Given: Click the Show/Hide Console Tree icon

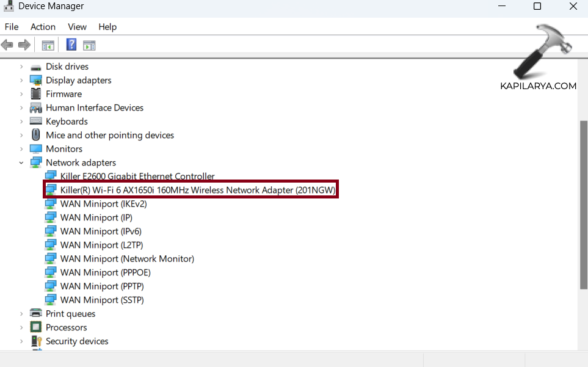Looking at the screenshot, I should [48, 45].
